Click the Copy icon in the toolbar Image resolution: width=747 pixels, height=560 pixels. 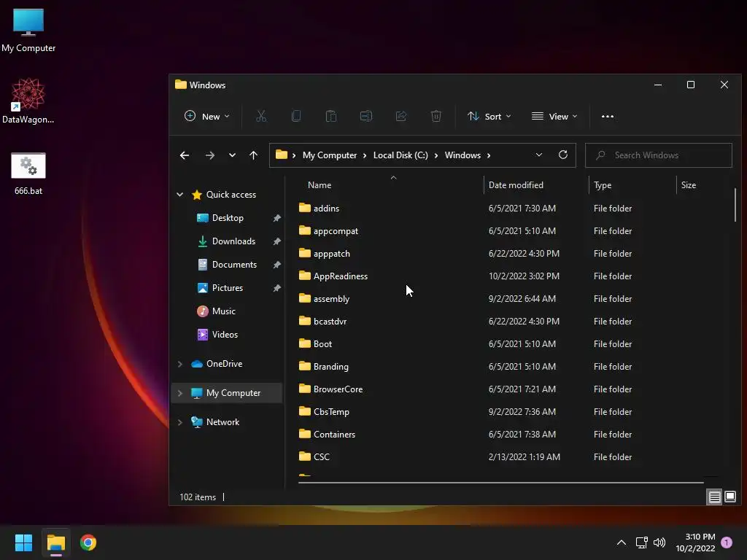pos(296,116)
